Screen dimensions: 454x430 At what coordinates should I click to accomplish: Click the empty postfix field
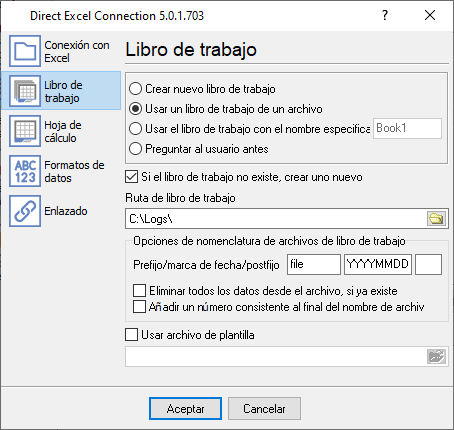(428, 264)
